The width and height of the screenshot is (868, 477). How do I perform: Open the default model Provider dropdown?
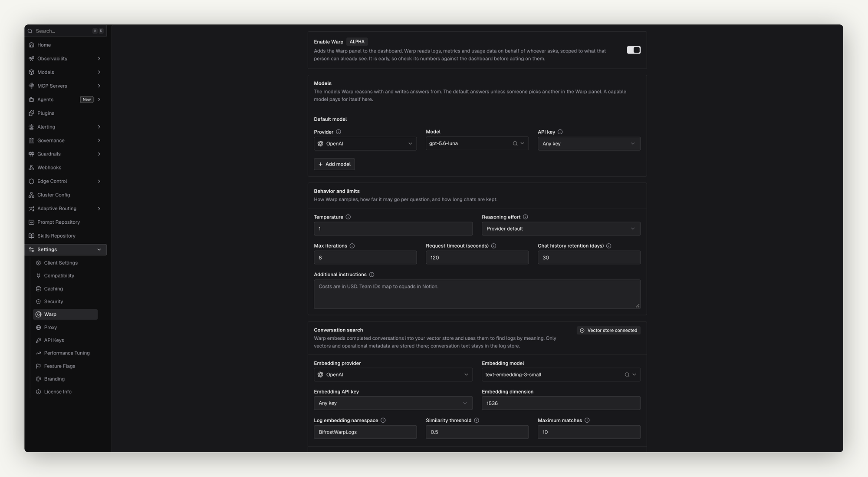(365, 144)
